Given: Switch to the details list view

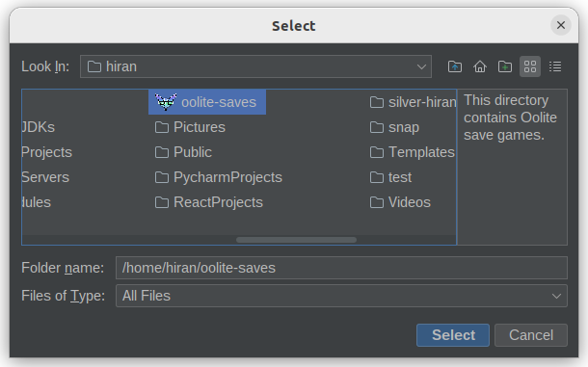Looking at the screenshot, I should coord(555,66).
